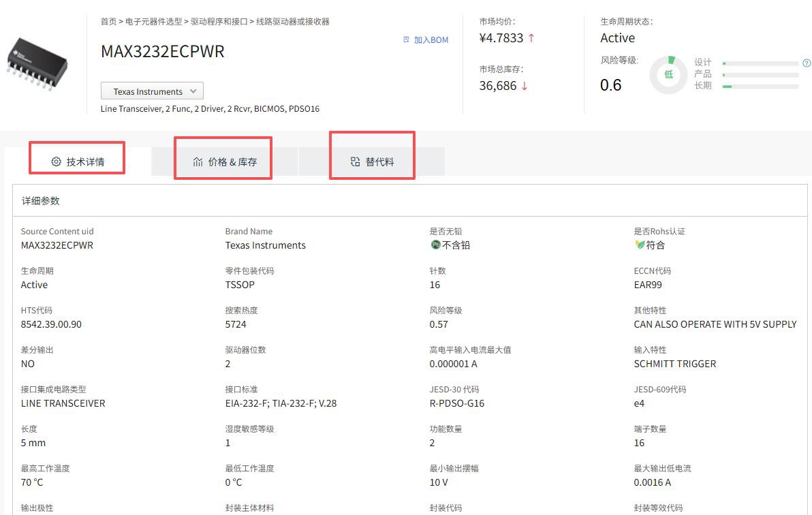Click the HTS code 8542.39.00.90
This screenshot has width=812, height=515.
click(x=51, y=324)
